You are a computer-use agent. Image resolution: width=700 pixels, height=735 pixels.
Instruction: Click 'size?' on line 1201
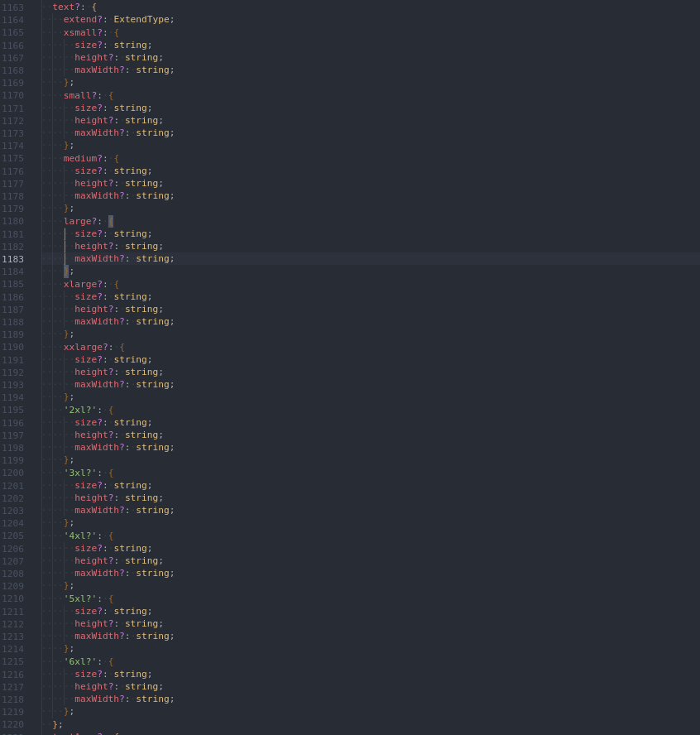(89, 486)
